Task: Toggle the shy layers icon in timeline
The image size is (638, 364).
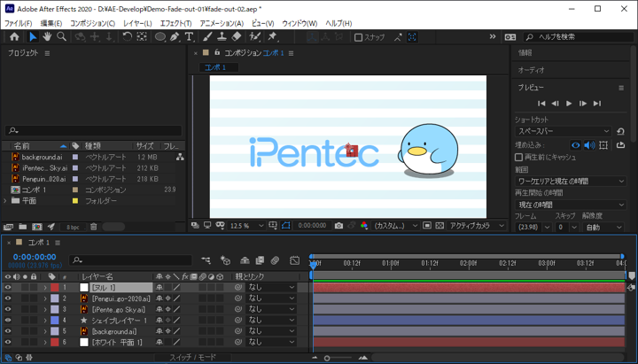Action: tap(245, 260)
